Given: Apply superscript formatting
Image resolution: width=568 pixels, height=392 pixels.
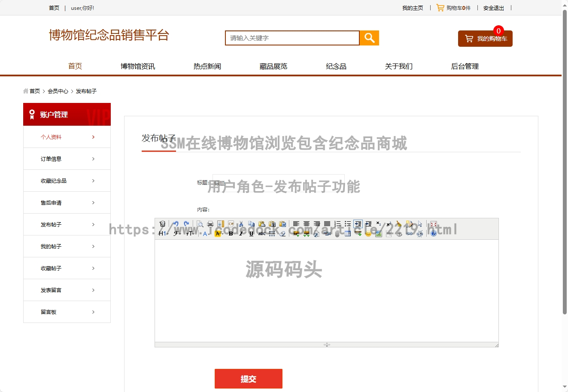Looking at the screenshot, I should pos(389,224).
